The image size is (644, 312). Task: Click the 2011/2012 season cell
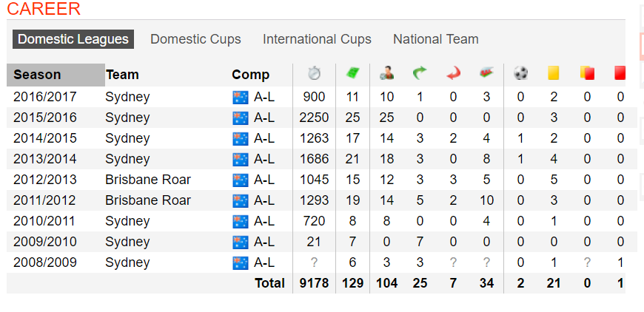[44, 200]
